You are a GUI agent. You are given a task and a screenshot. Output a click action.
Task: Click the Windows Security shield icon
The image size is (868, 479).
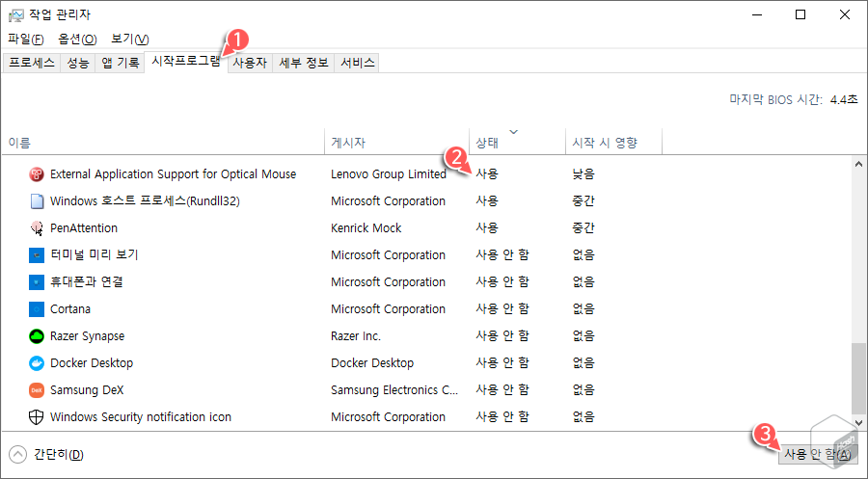click(37, 417)
